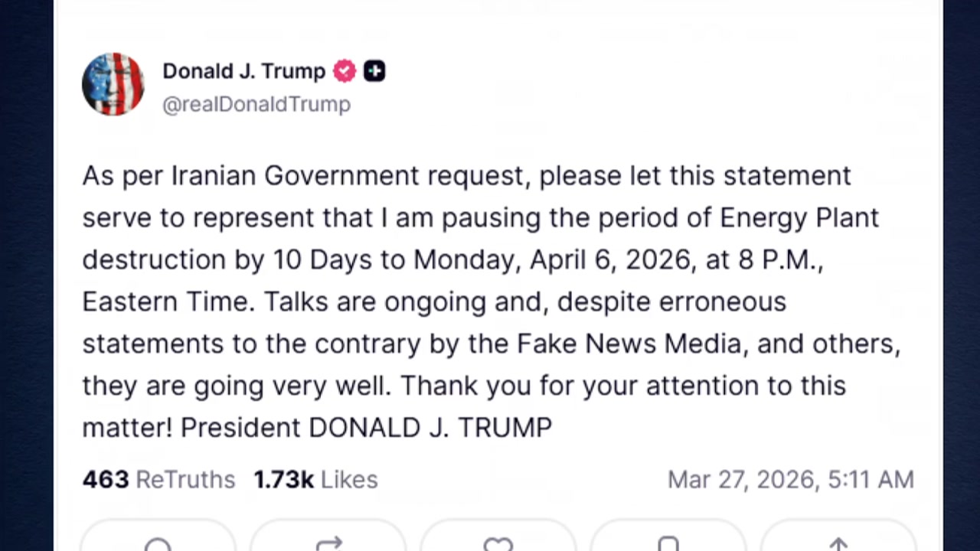Click the @realDonaldTrump handle
980x551 pixels.
point(256,104)
